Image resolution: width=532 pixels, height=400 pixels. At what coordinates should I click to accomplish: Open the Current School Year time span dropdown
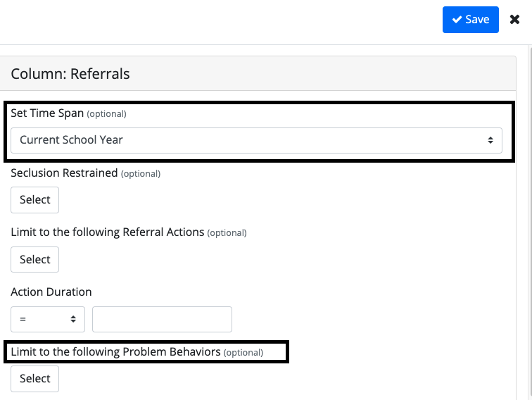click(x=256, y=140)
